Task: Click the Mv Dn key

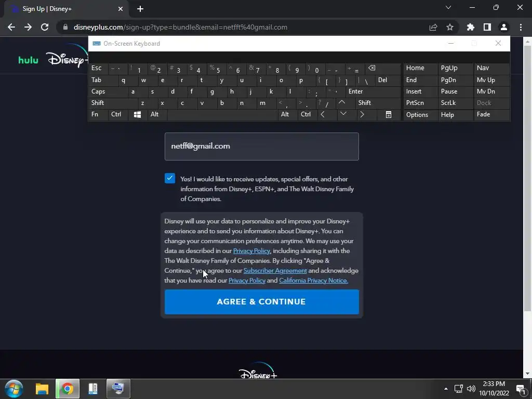Action: coord(491,91)
